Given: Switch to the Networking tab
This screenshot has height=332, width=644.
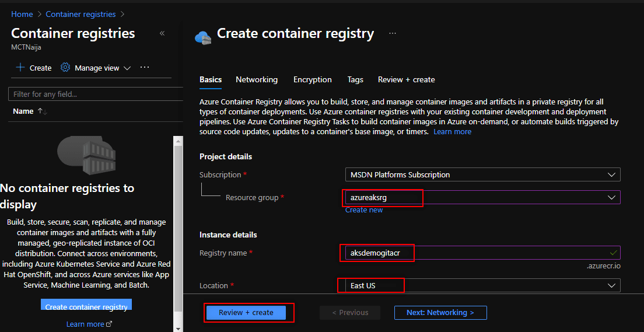Looking at the screenshot, I should [x=257, y=80].
